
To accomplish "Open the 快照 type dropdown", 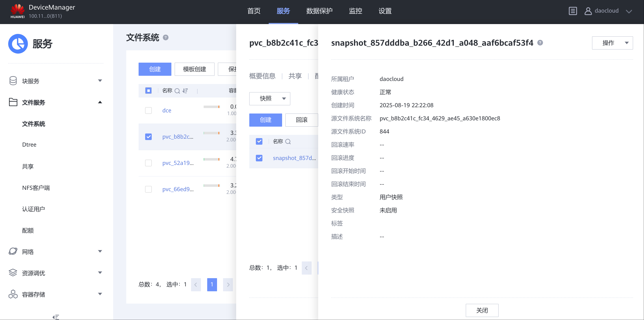I will 270,98.
